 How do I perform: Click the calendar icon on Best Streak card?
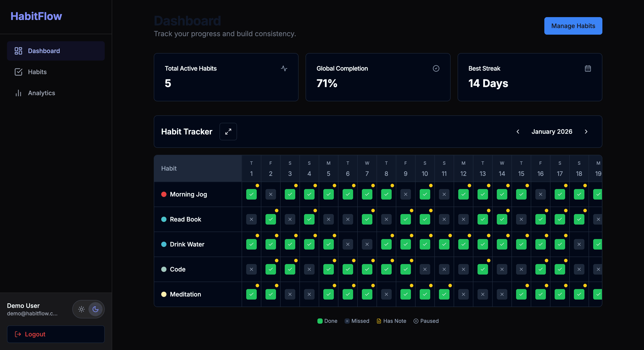[x=588, y=68]
